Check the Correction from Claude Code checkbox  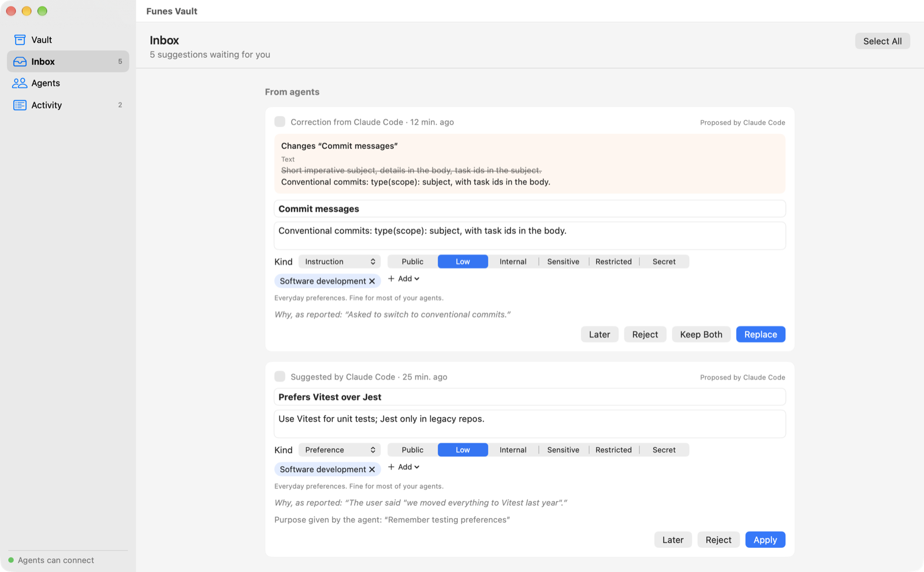pos(280,121)
